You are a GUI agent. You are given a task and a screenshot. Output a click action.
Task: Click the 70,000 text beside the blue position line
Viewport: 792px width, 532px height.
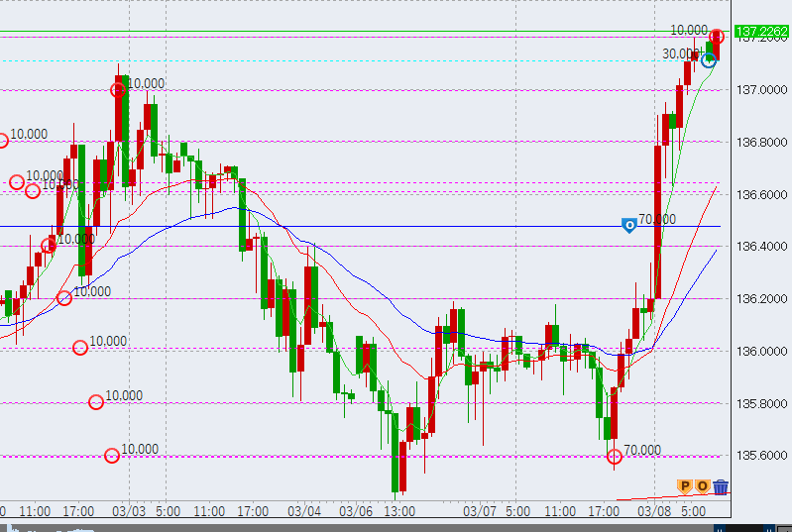coord(657,220)
